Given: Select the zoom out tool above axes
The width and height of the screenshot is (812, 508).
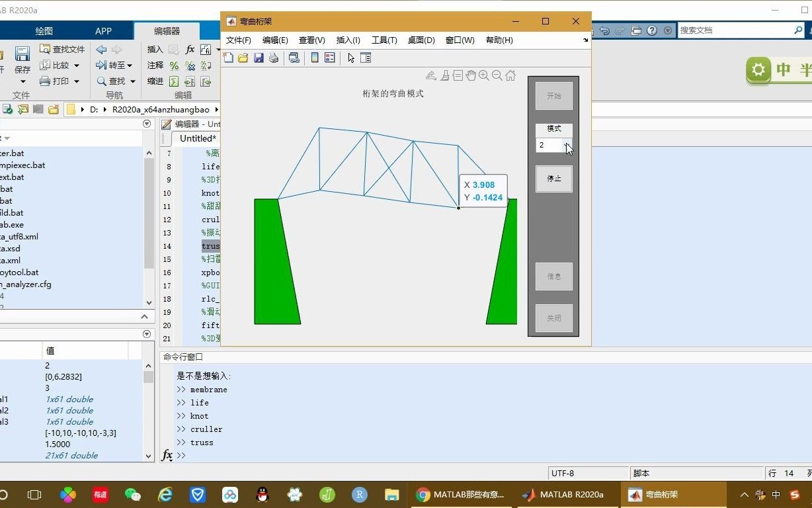Looking at the screenshot, I should pyautogui.click(x=497, y=76).
